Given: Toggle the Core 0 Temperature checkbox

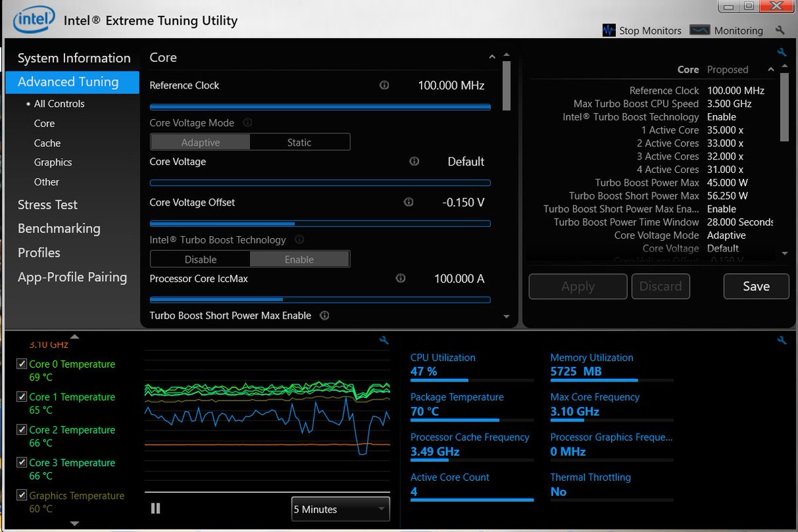Looking at the screenshot, I should [21, 364].
